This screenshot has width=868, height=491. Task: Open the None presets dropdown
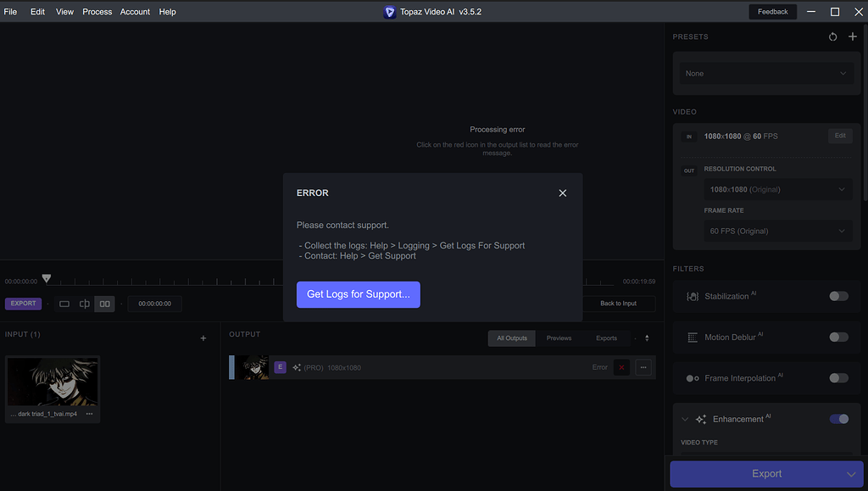tap(766, 73)
